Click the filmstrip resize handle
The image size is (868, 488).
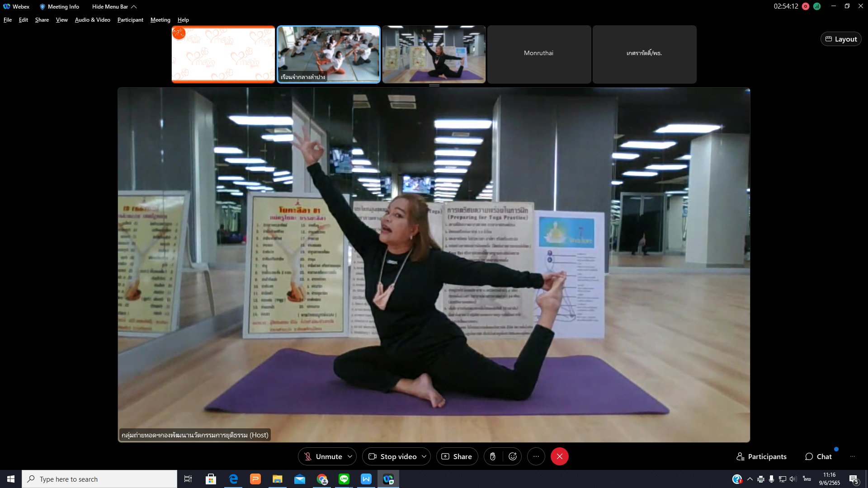(434, 85)
